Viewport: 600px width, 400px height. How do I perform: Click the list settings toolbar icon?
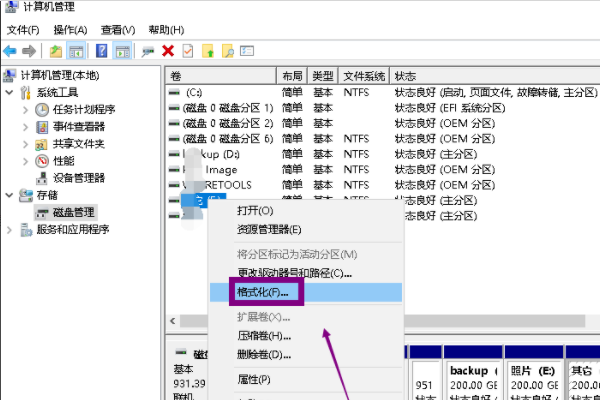pyautogui.click(x=247, y=51)
